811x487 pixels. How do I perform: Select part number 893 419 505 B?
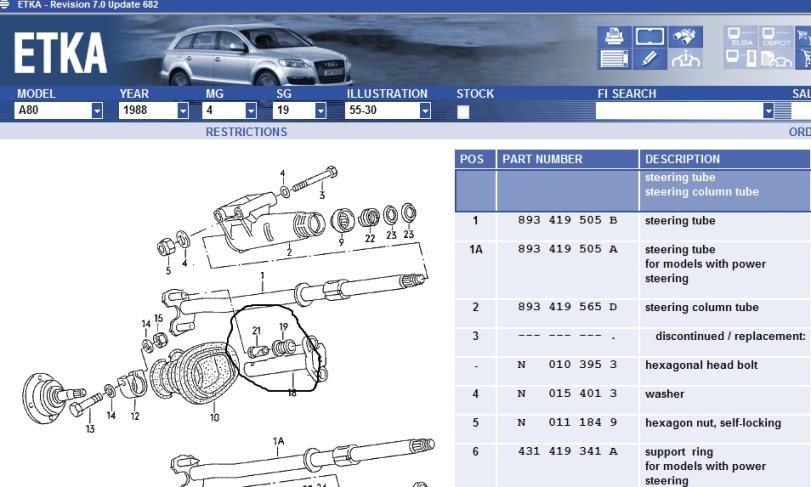click(x=567, y=220)
